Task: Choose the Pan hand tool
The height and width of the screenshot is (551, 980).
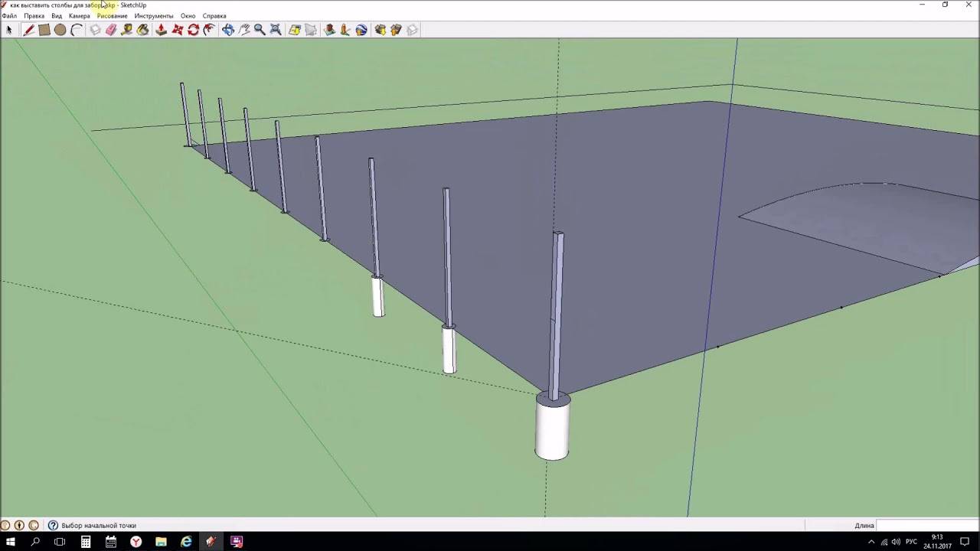Action: pos(244,30)
